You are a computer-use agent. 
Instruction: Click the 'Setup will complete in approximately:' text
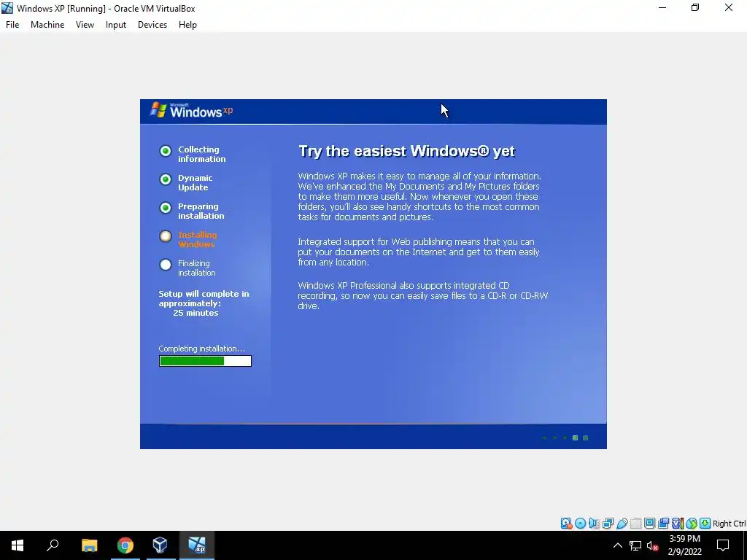tap(204, 298)
